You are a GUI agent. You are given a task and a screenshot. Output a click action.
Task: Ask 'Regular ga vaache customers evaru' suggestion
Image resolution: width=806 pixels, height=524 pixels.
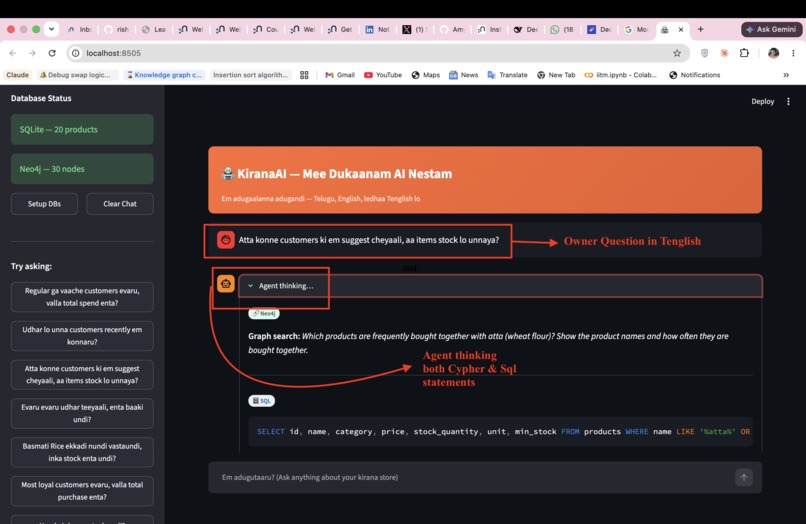click(x=82, y=297)
